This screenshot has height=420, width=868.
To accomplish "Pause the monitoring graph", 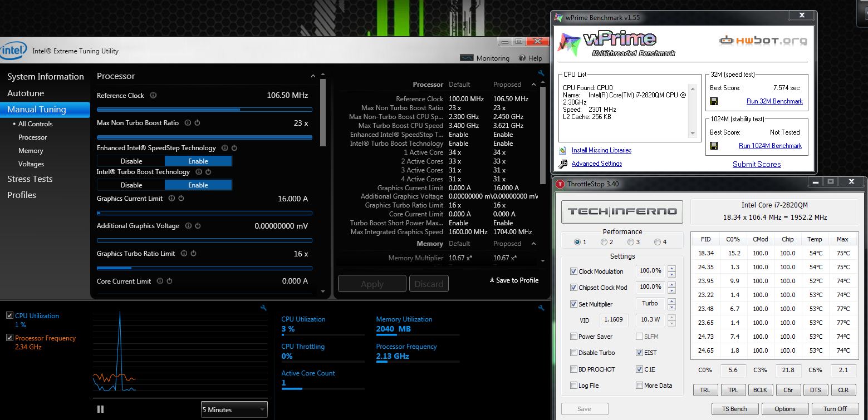I will pos(100,409).
